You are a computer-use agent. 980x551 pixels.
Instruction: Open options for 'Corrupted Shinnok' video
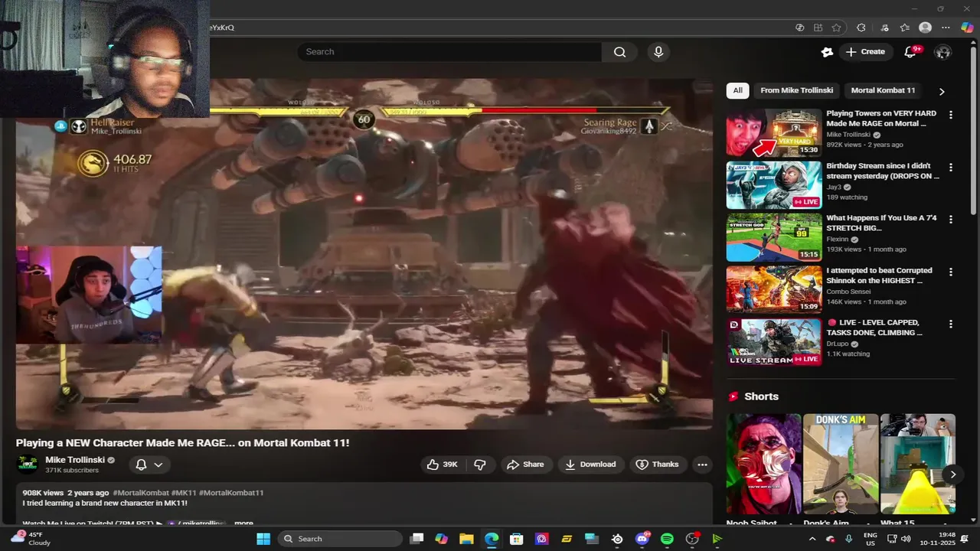pos(951,272)
